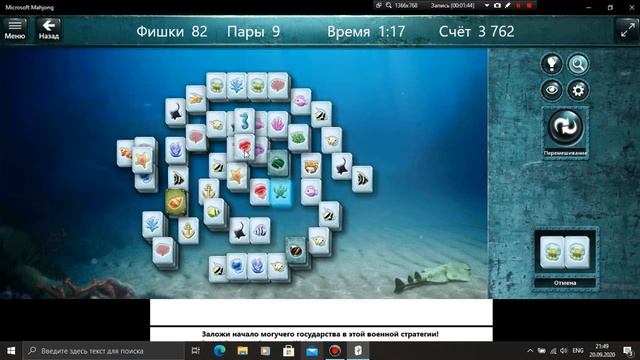Take a screenshot with recorder camera icon
Screen dimensions: 640x360
[x=497, y=5]
